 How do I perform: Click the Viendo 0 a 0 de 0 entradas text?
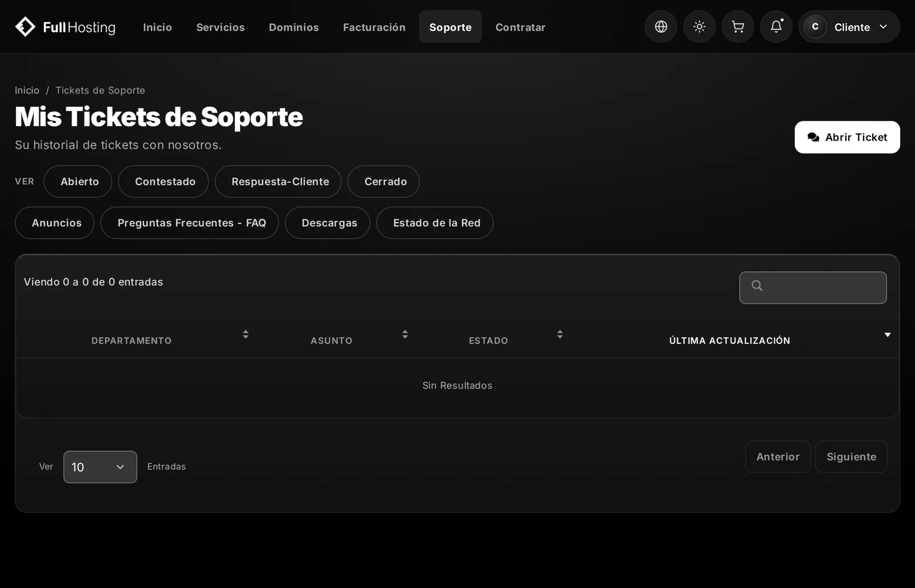point(93,282)
